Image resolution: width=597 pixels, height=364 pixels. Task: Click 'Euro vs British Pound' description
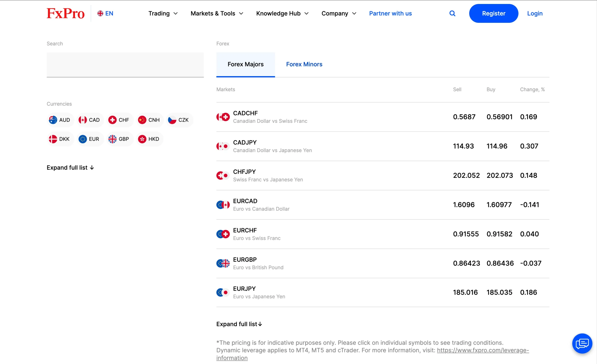pos(258,267)
